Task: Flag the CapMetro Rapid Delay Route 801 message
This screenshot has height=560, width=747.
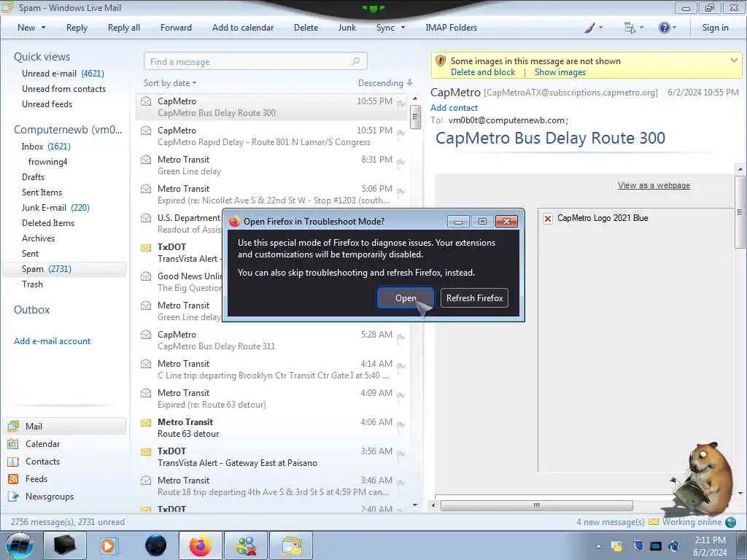Action: pos(400,133)
